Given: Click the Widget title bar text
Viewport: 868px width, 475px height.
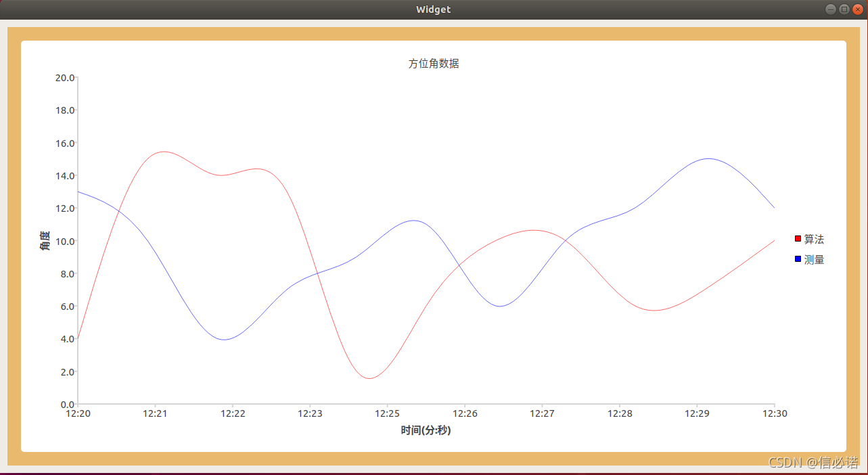Looking at the screenshot, I should pos(434,9).
